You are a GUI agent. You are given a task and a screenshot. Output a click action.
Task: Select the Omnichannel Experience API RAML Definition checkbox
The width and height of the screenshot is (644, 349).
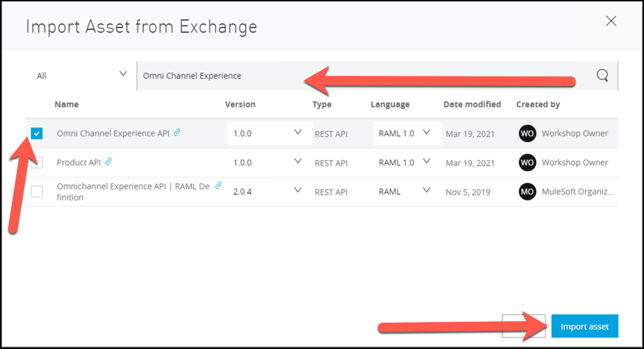[x=37, y=192]
